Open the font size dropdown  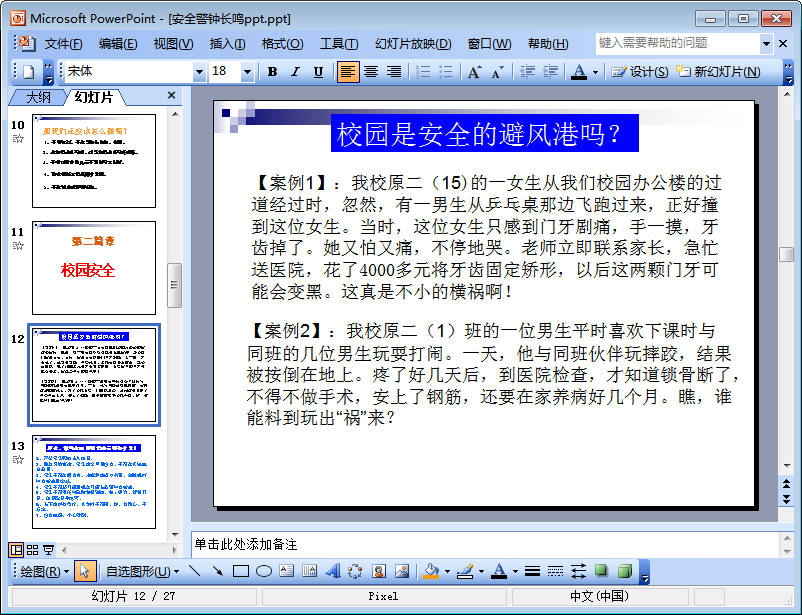247,72
